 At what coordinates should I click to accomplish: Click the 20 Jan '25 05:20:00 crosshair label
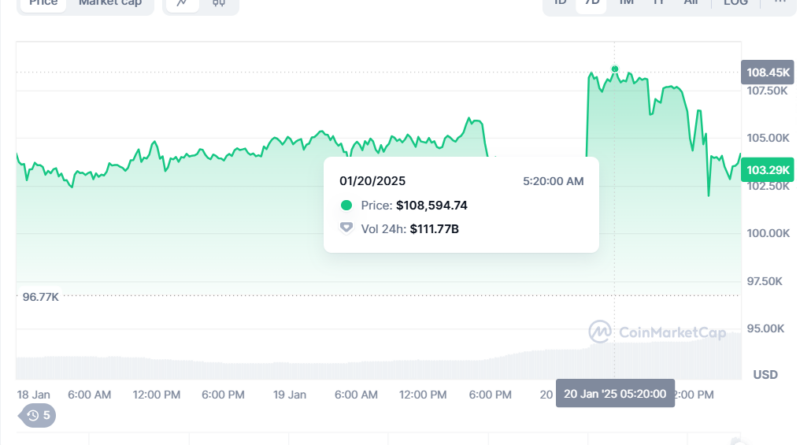616,391
